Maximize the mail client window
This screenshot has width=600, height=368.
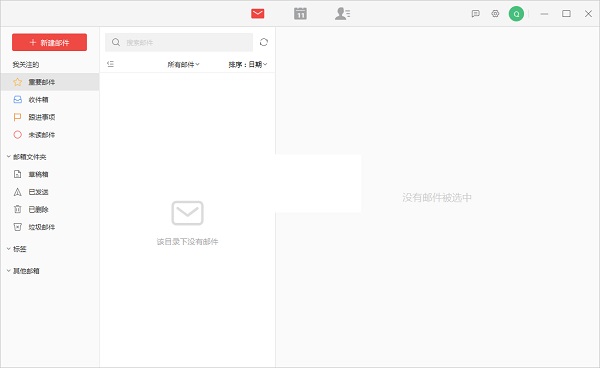pyautogui.click(x=566, y=14)
